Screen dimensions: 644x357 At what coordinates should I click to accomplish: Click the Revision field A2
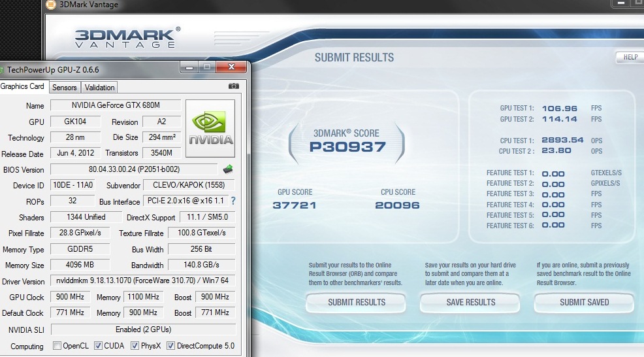[162, 122]
